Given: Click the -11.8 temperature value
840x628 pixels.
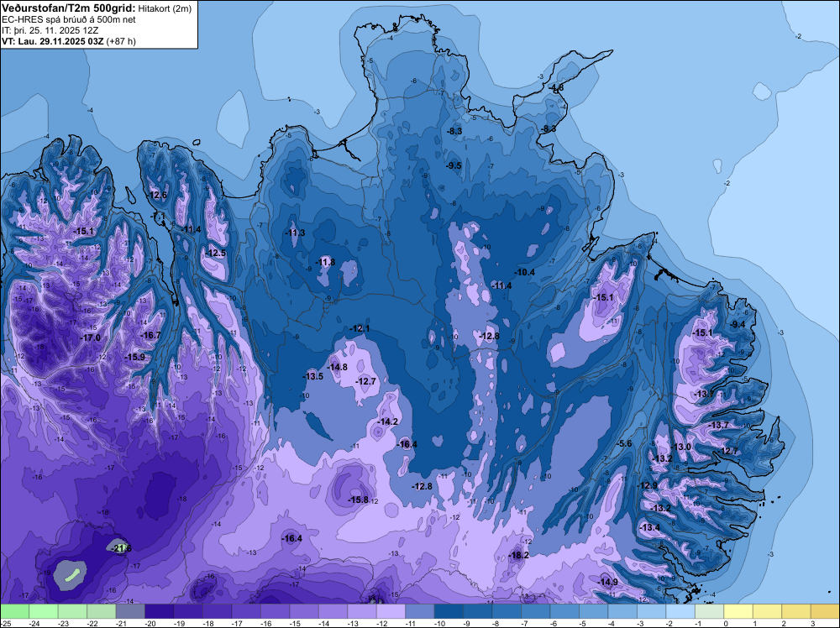Looking at the screenshot, I should point(325,262).
